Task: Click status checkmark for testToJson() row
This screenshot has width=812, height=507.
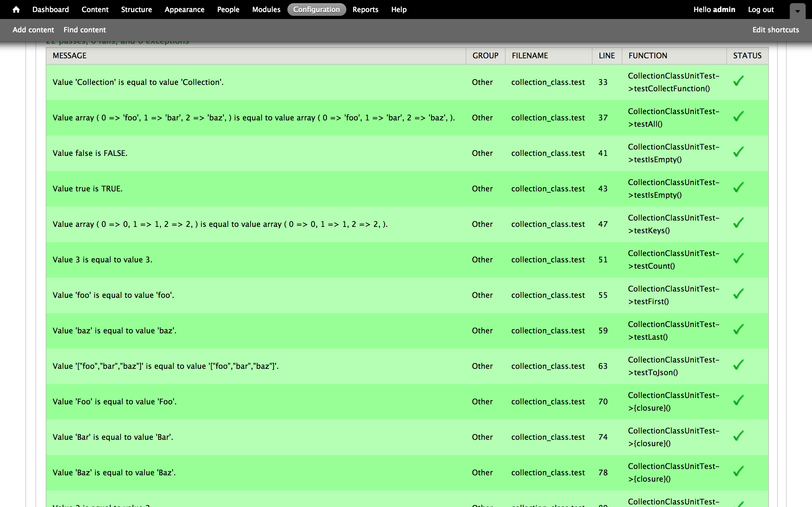Action: pos(738,365)
